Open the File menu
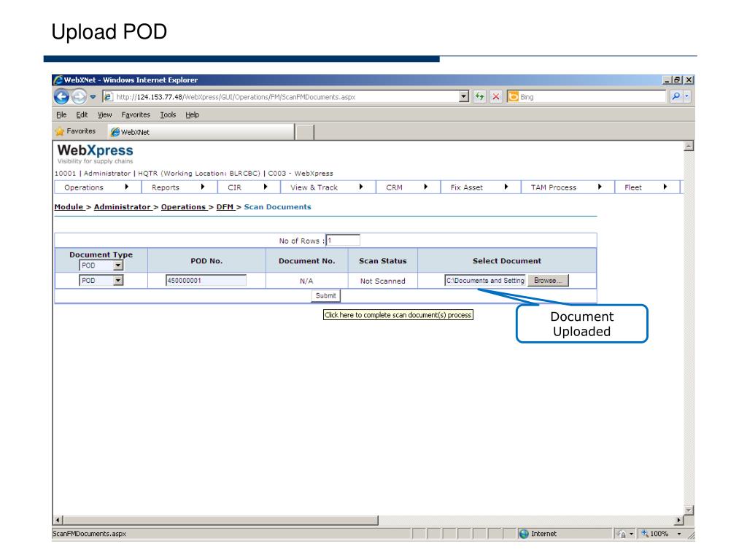Image resolution: width=747 pixels, height=560 pixels. pyautogui.click(x=61, y=114)
